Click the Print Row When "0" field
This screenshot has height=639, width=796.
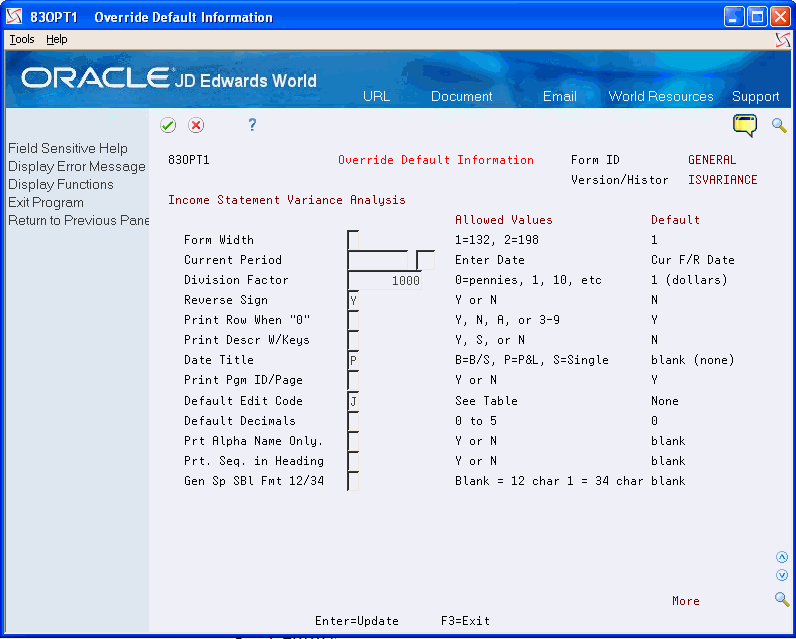353,320
